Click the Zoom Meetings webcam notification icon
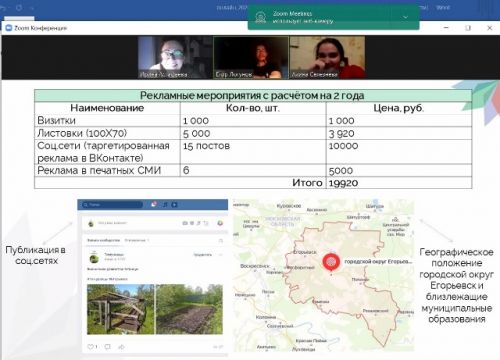Screen dimensions: 500x360 pyautogui.click(x=260, y=17)
